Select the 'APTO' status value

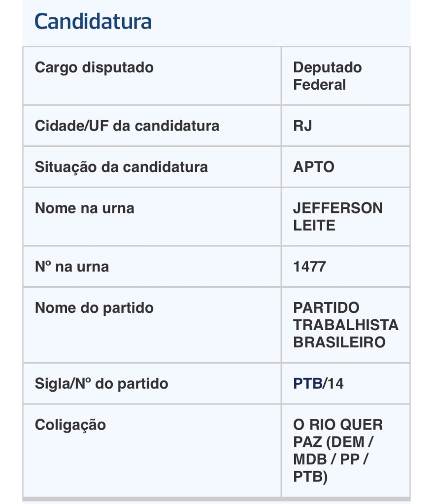[314, 167]
